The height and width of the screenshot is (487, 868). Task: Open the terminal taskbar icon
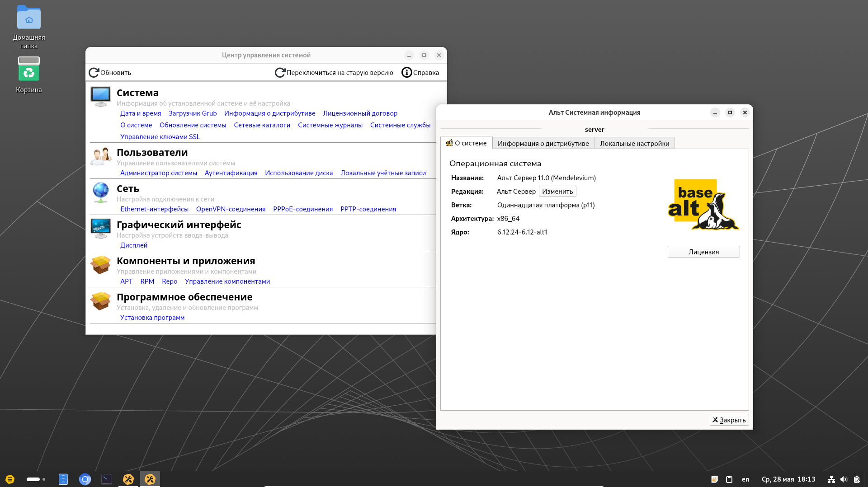[x=107, y=479]
